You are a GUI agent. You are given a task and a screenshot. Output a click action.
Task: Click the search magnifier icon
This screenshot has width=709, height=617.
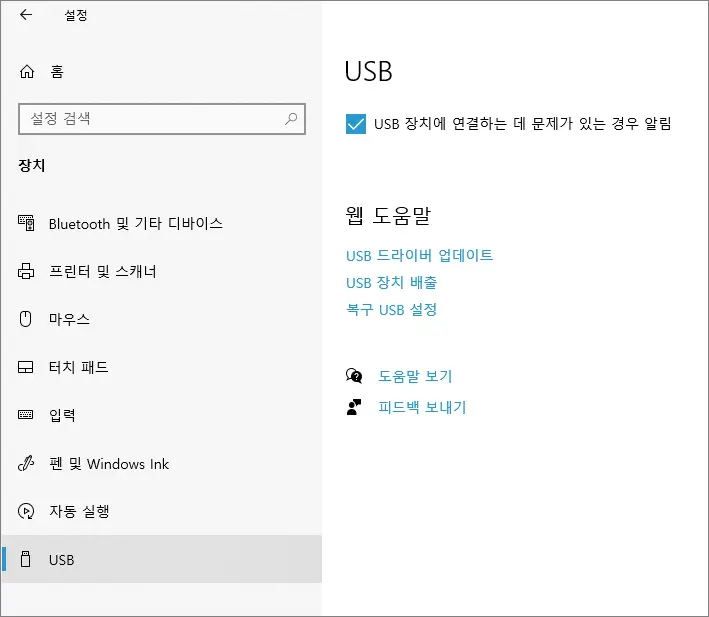point(291,118)
